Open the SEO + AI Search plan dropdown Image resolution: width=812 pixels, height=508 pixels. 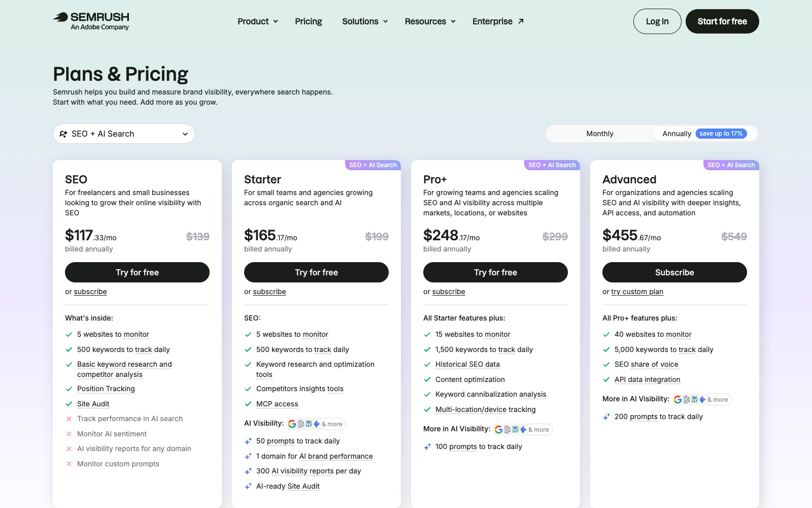pyautogui.click(x=124, y=134)
